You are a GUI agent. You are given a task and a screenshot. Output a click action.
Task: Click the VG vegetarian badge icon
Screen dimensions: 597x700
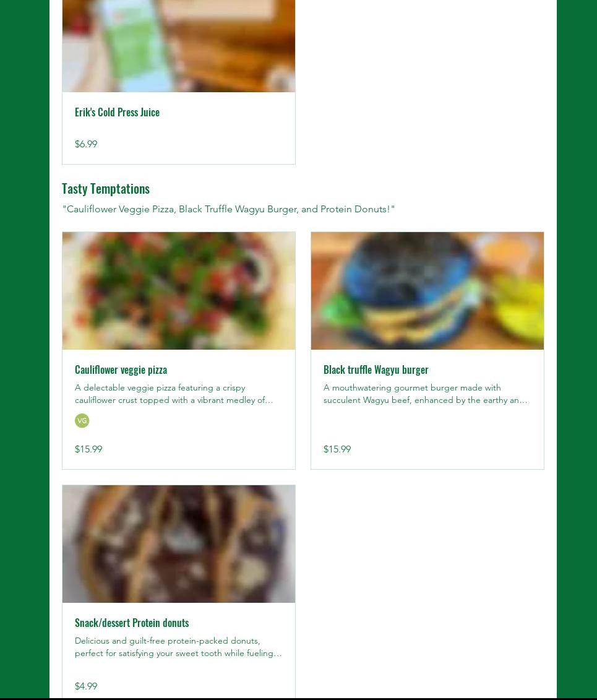pyautogui.click(x=82, y=420)
